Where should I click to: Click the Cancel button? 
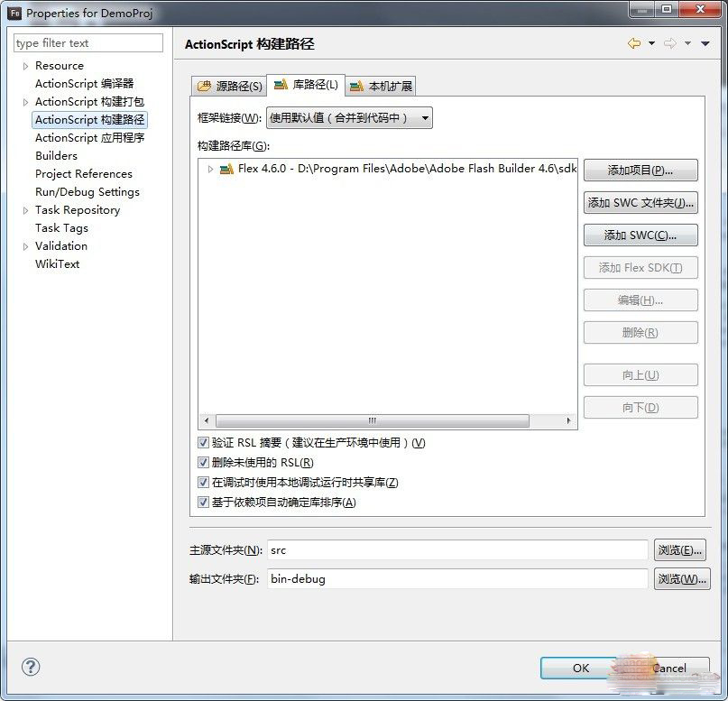[669, 668]
